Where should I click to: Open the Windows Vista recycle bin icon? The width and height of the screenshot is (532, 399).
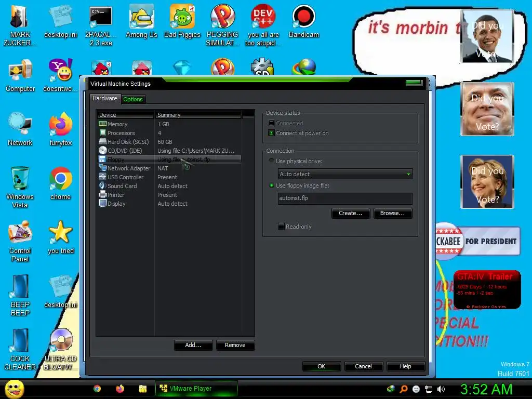20,187
